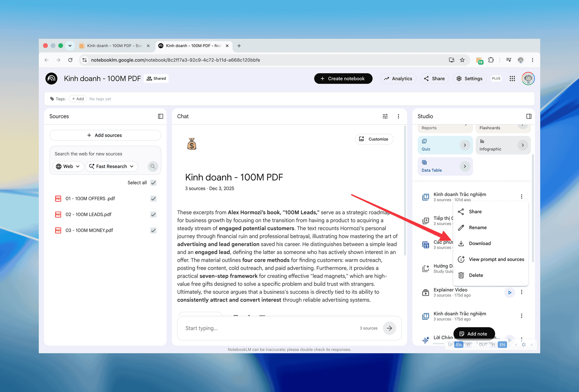Submit chat message arrow button
Screen dimensions: 579x392
[389, 328]
